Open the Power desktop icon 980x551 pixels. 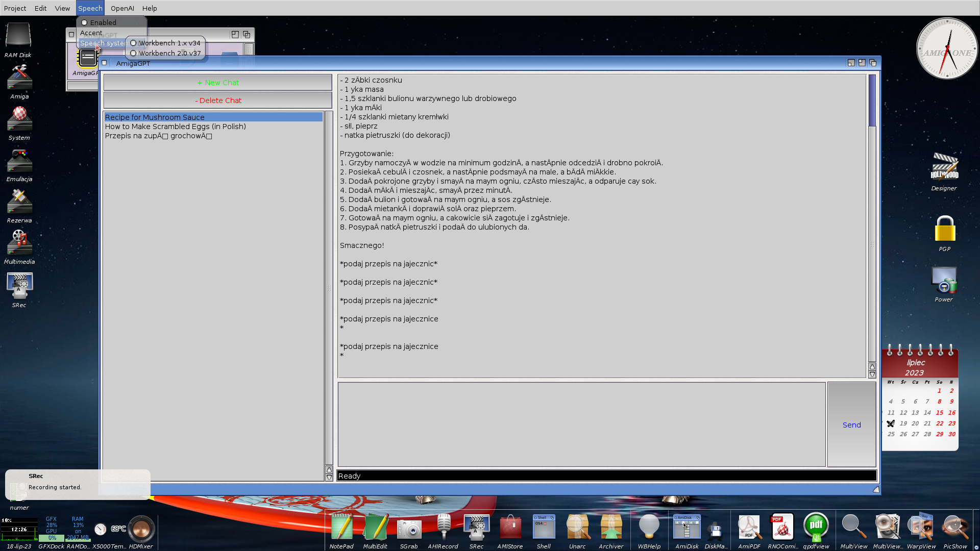coord(944,280)
